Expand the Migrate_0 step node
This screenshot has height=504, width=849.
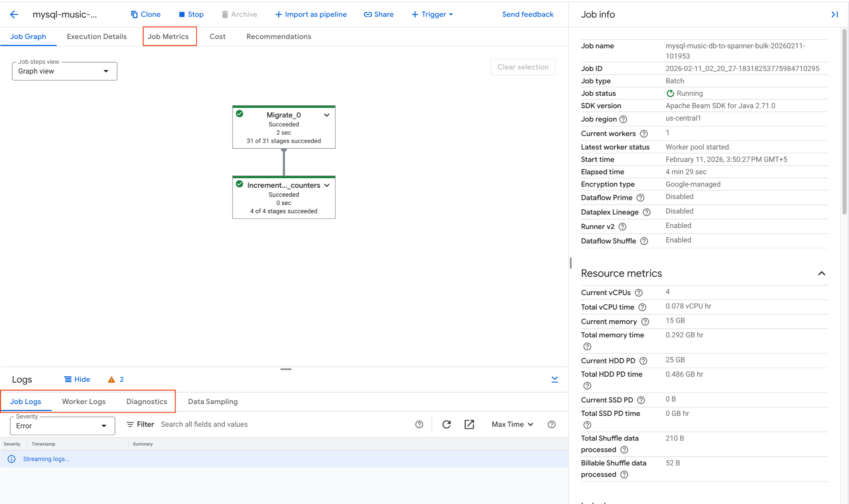pos(327,115)
